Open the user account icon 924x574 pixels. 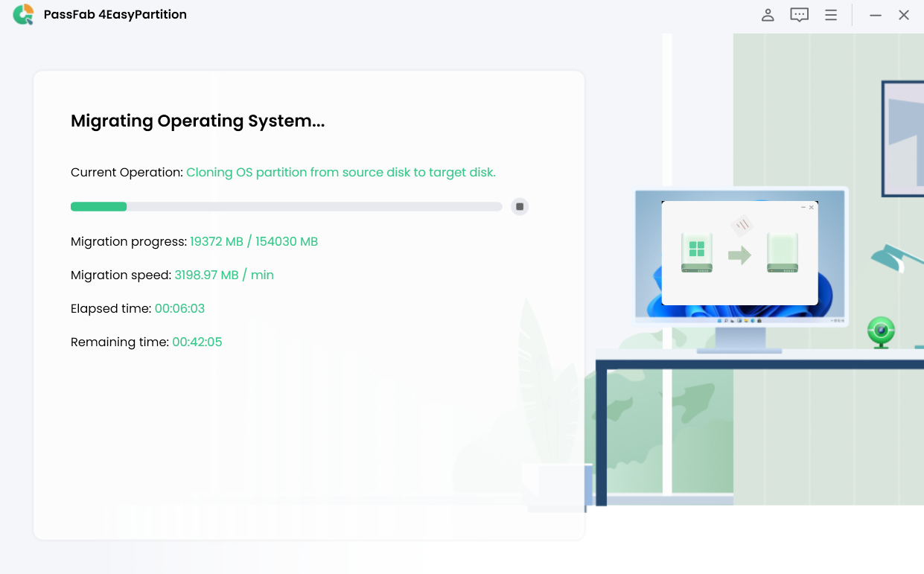(x=768, y=14)
